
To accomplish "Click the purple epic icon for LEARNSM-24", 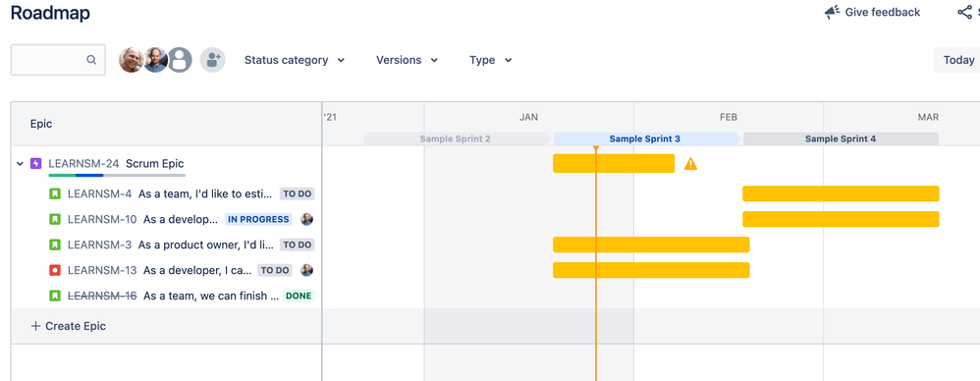I will tap(35, 164).
